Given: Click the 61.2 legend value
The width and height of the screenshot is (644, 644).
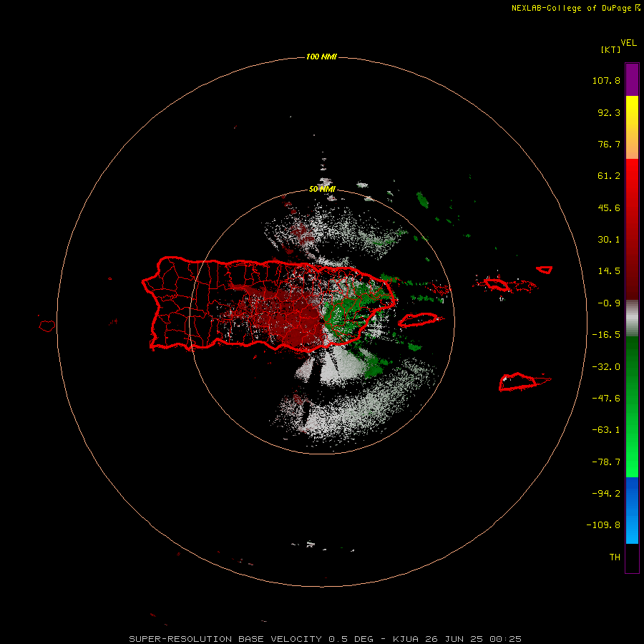Looking at the screenshot, I should click(x=609, y=176).
